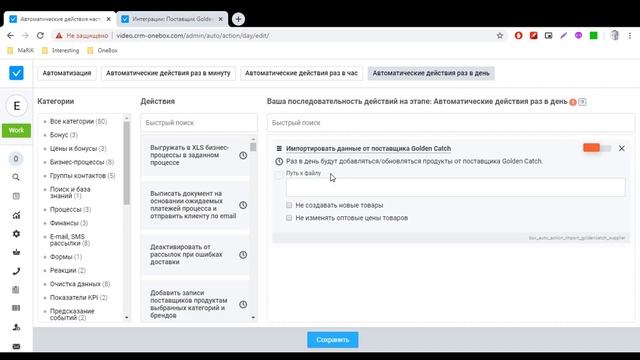
Task: Select 'Группы контактов' category
Action: point(82,176)
